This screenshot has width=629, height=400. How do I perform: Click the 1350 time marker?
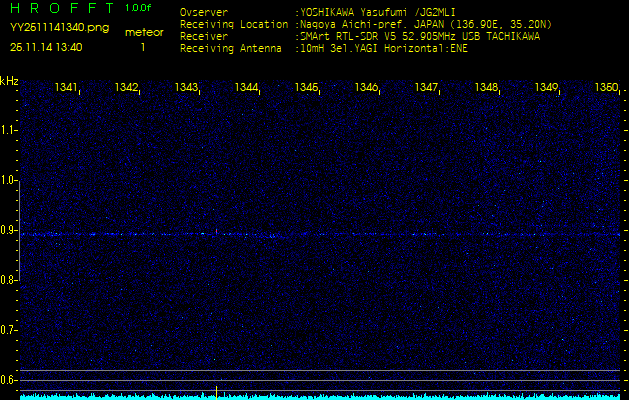point(606,88)
